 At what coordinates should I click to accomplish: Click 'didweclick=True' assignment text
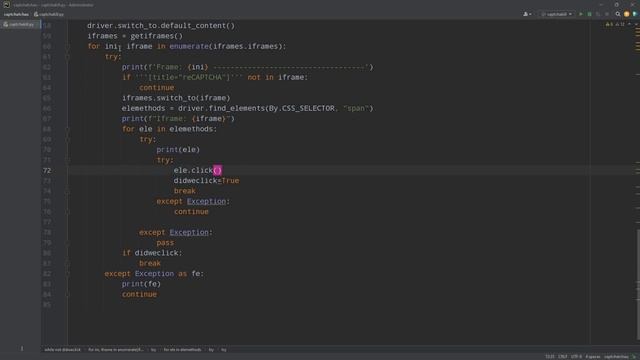click(x=206, y=180)
